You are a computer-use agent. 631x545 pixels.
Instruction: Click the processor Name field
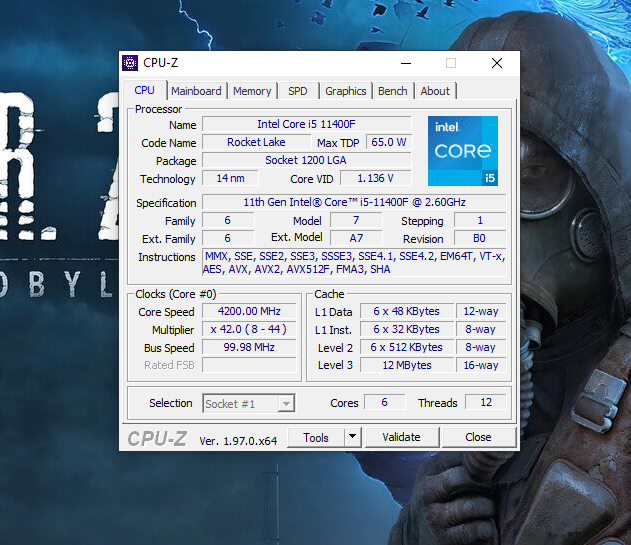click(x=306, y=124)
